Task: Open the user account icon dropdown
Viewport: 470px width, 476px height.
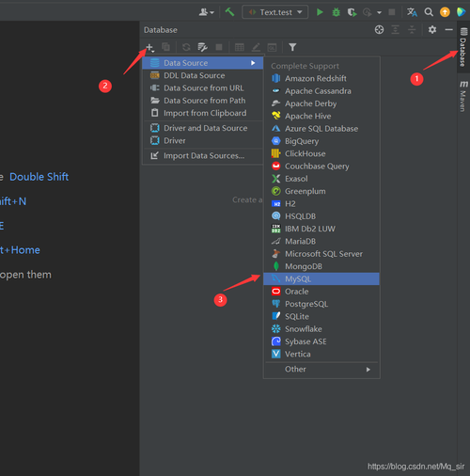Action: click(206, 12)
